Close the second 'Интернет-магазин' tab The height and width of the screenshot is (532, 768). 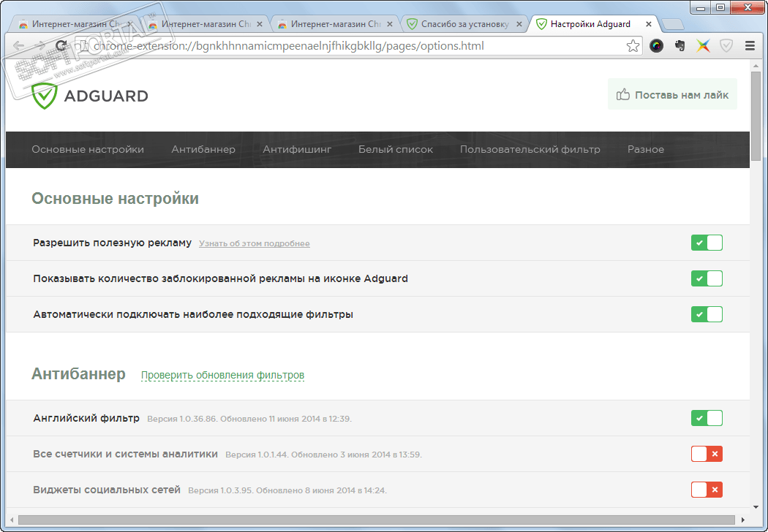pos(260,24)
